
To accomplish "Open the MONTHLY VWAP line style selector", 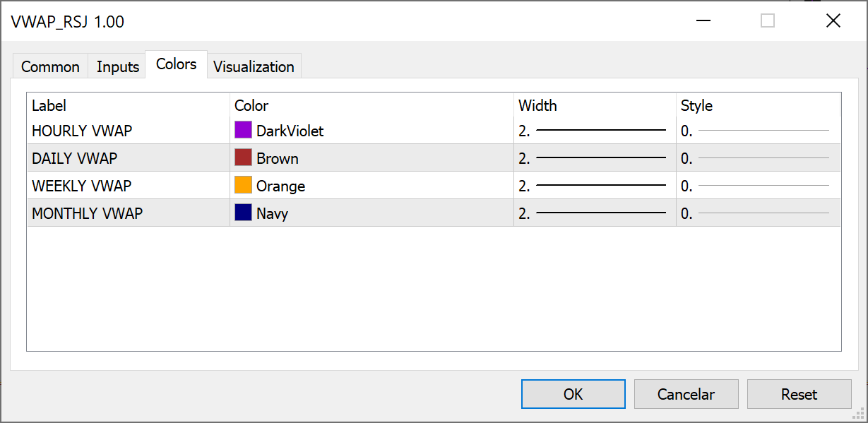I will (757, 213).
